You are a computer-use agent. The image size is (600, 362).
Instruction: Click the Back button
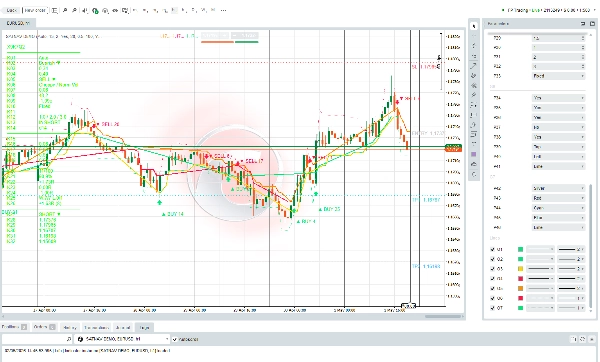[11, 10]
